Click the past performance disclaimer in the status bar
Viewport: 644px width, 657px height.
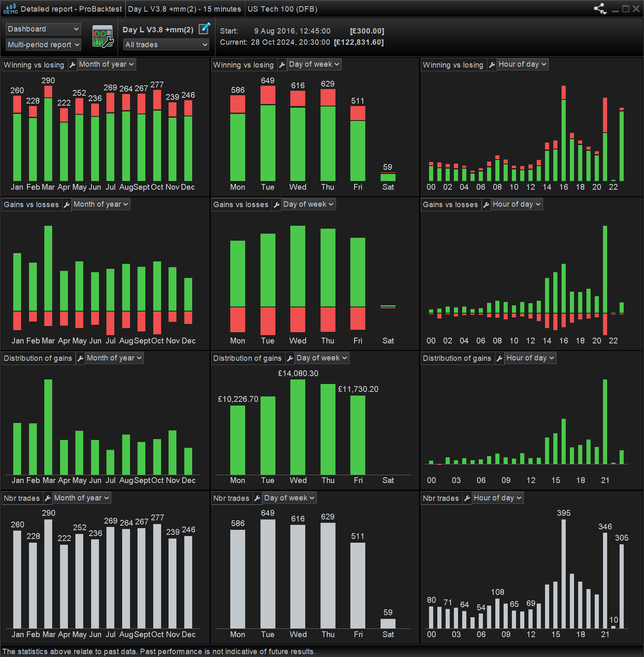click(x=159, y=652)
